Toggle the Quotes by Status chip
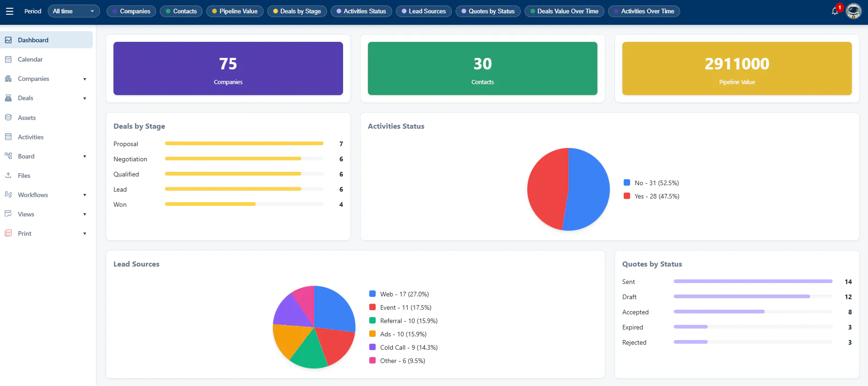868x386 pixels. coord(488,11)
